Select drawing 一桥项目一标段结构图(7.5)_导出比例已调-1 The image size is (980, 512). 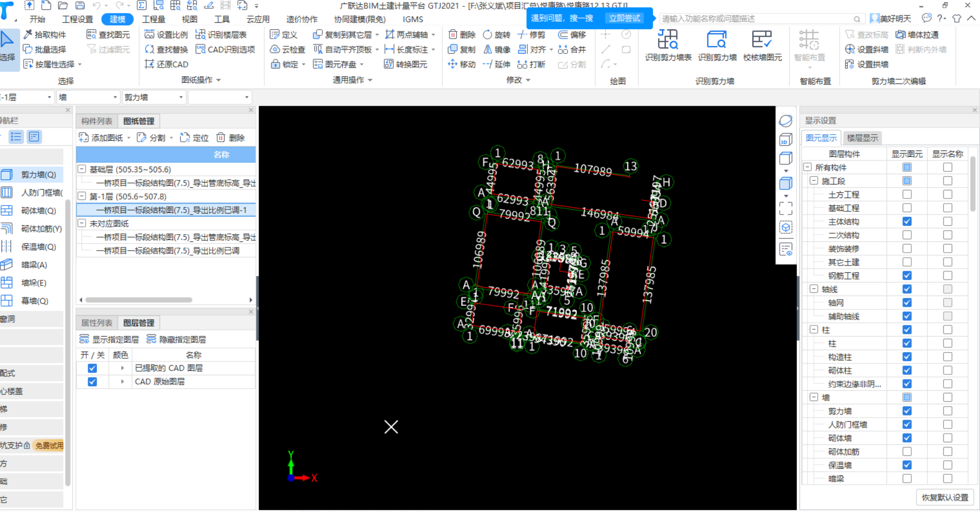pyautogui.click(x=166, y=210)
